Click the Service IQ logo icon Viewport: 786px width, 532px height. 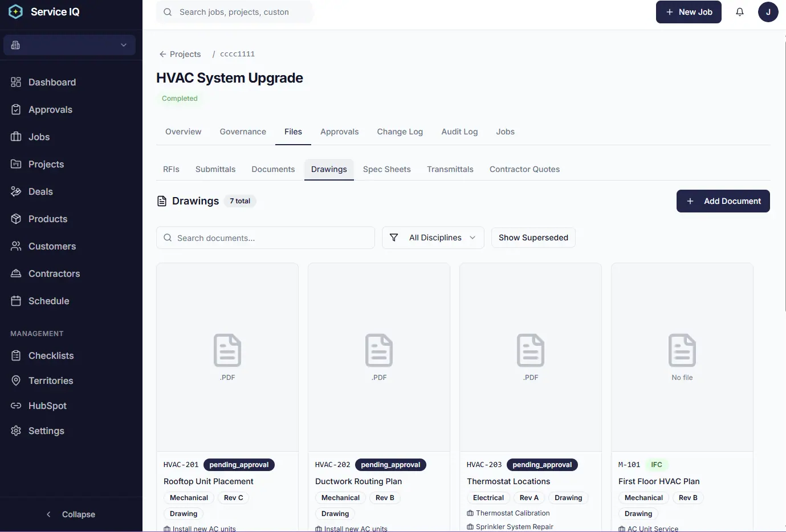click(x=15, y=11)
